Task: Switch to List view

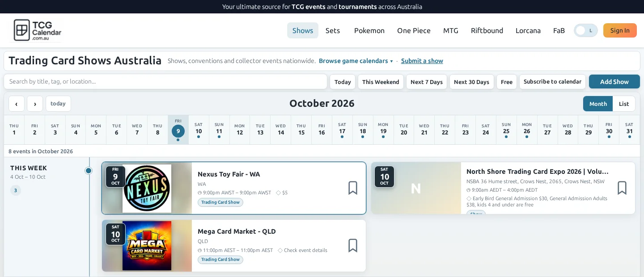Action: (624, 104)
